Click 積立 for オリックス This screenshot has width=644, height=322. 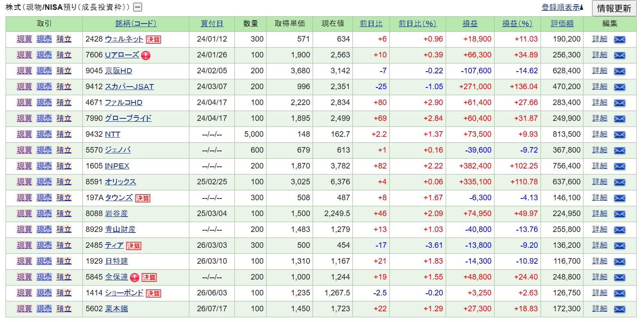(64, 182)
